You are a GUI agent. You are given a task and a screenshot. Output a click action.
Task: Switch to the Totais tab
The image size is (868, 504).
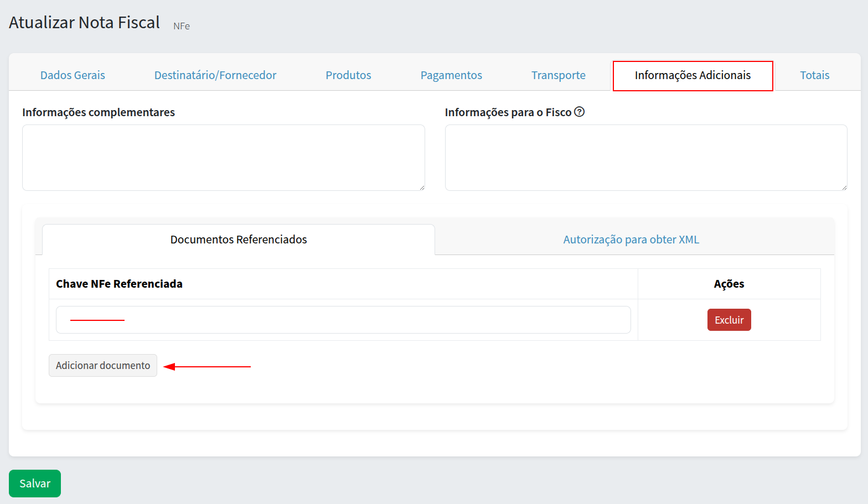point(814,75)
